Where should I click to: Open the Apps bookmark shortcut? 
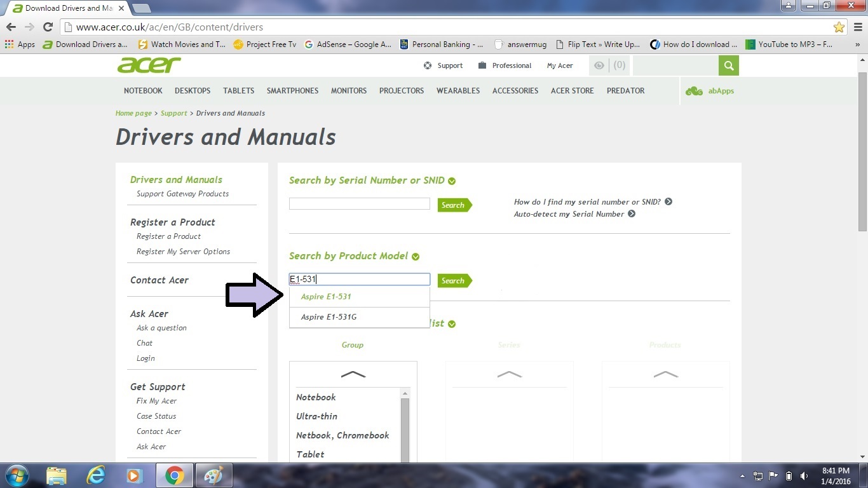click(x=20, y=44)
